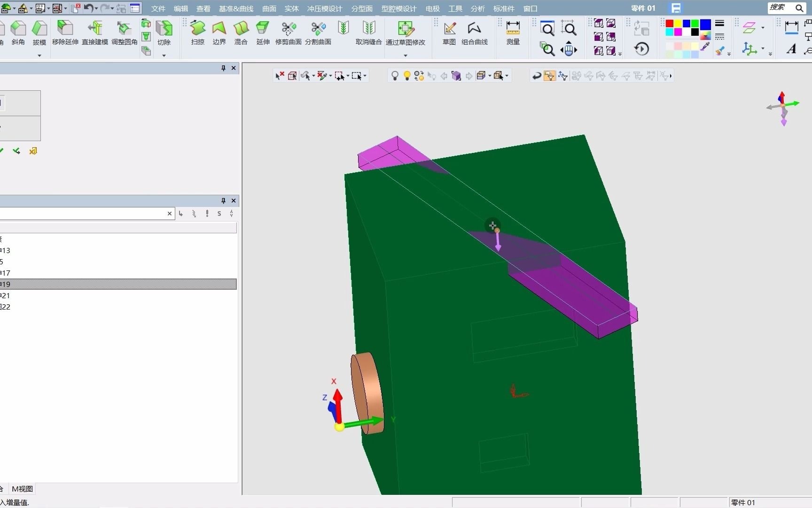The width and height of the screenshot is (812, 508).
Task: Pick the red color swatch
Action: tap(670, 24)
